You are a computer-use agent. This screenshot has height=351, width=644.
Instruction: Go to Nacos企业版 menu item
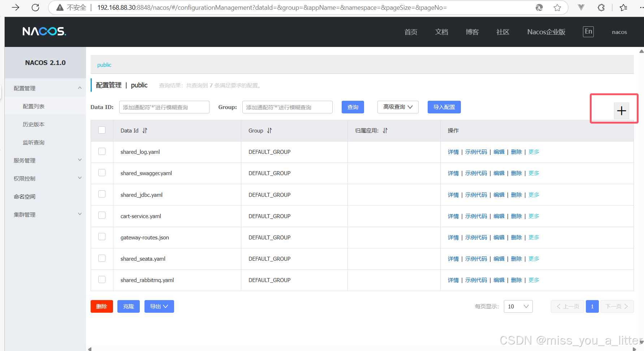click(x=546, y=32)
